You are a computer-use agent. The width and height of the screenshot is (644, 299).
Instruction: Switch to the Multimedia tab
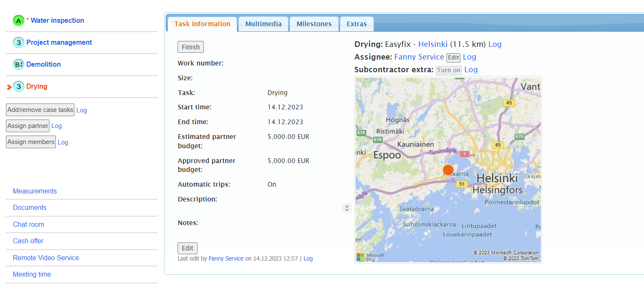263,24
